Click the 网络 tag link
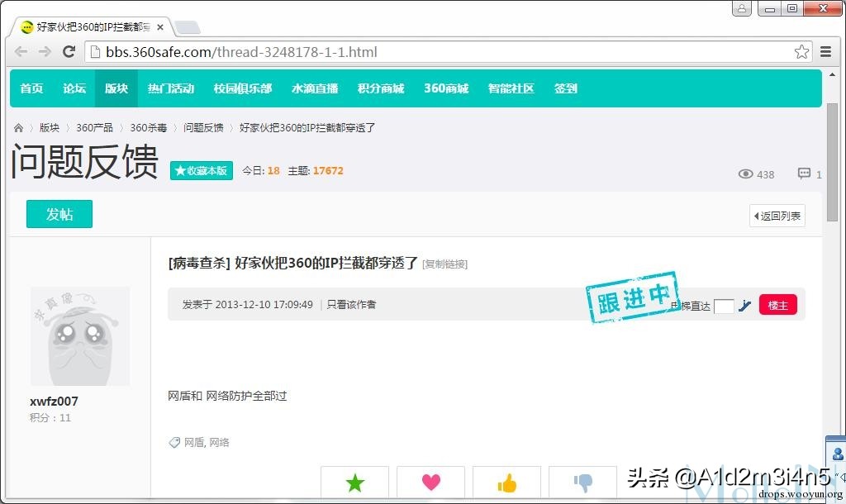846x504 pixels. tap(219, 443)
